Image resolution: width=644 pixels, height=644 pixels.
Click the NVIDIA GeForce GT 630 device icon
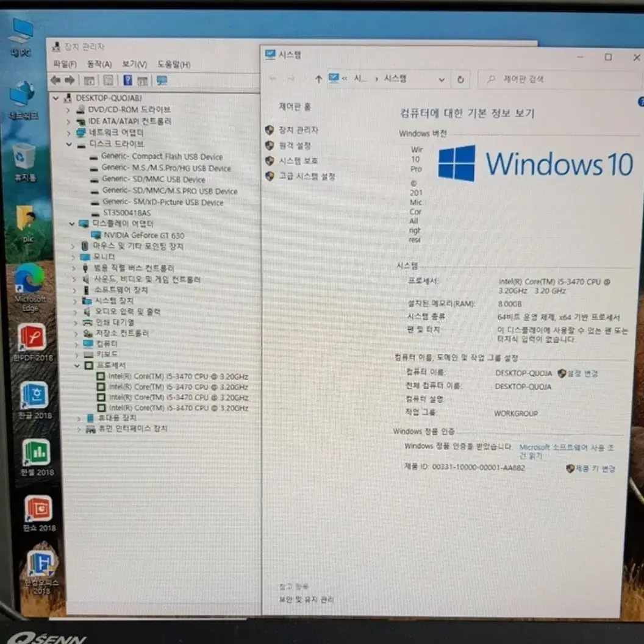tap(96, 235)
